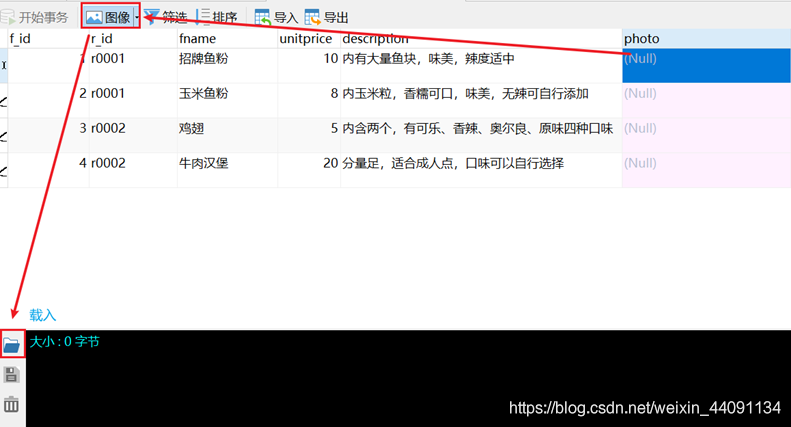Select the unitprice column header
The width and height of the screenshot is (791, 427).
(x=309, y=39)
